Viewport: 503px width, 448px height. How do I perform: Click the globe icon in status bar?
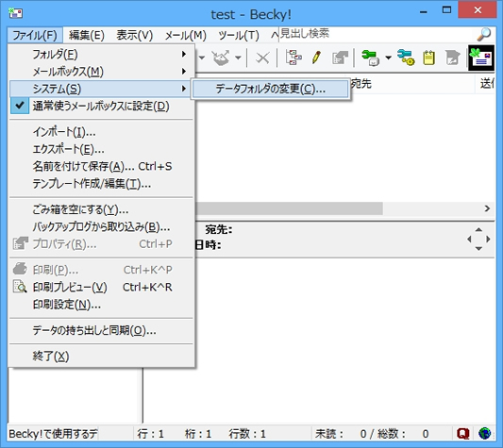[484, 434]
